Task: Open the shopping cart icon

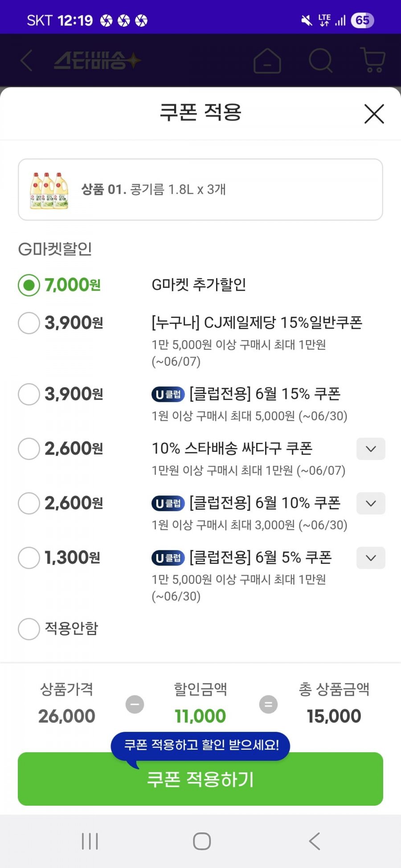Action: coord(372,61)
